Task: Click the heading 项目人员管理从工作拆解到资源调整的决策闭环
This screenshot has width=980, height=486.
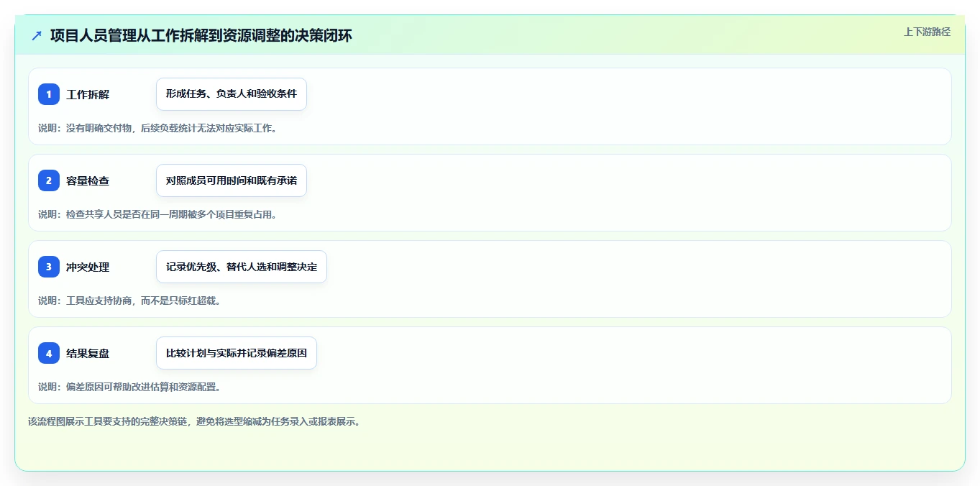Action: click(201, 35)
